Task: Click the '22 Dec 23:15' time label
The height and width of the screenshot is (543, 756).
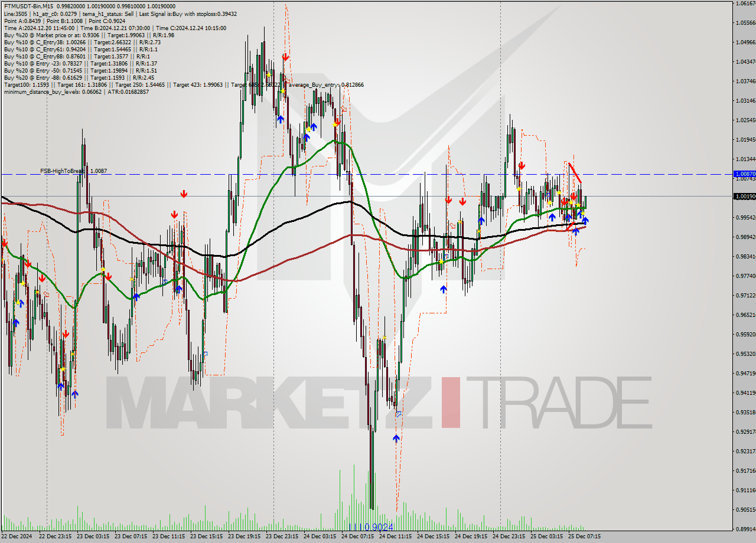Action: click(56, 537)
